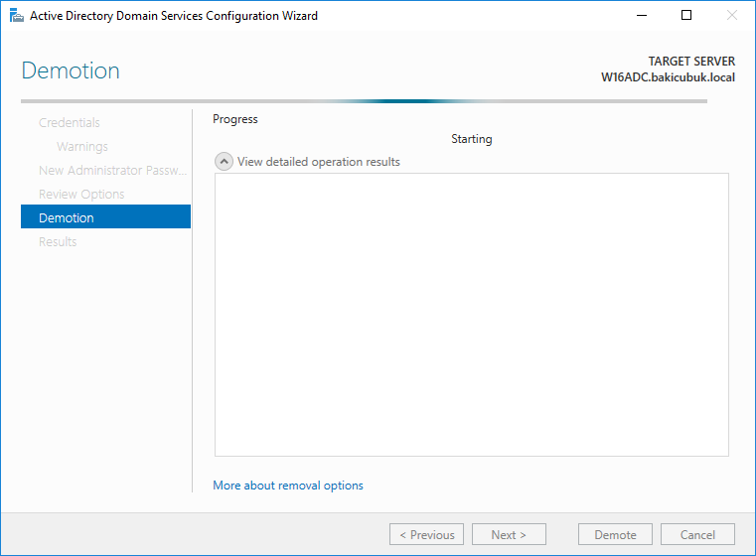Maximize the wizard window

686,16
